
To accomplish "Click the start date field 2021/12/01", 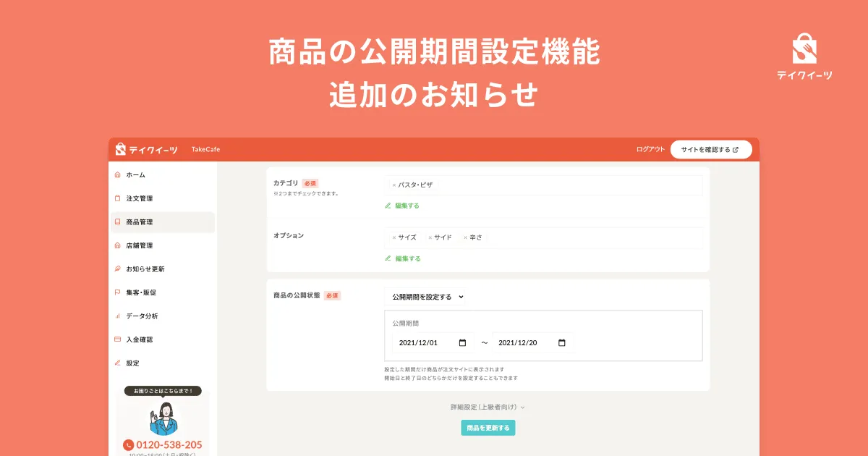I will pyautogui.click(x=424, y=343).
